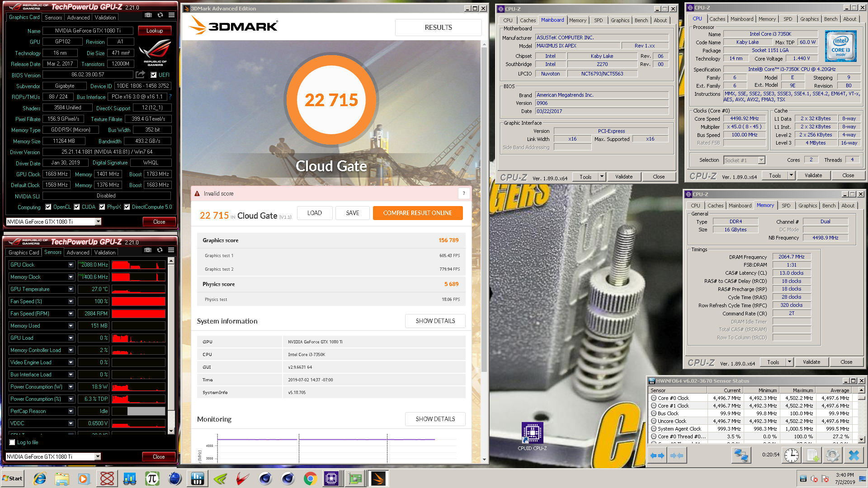Click HWiNFO log file icon
The width and height of the screenshot is (868, 488).
(812, 455)
